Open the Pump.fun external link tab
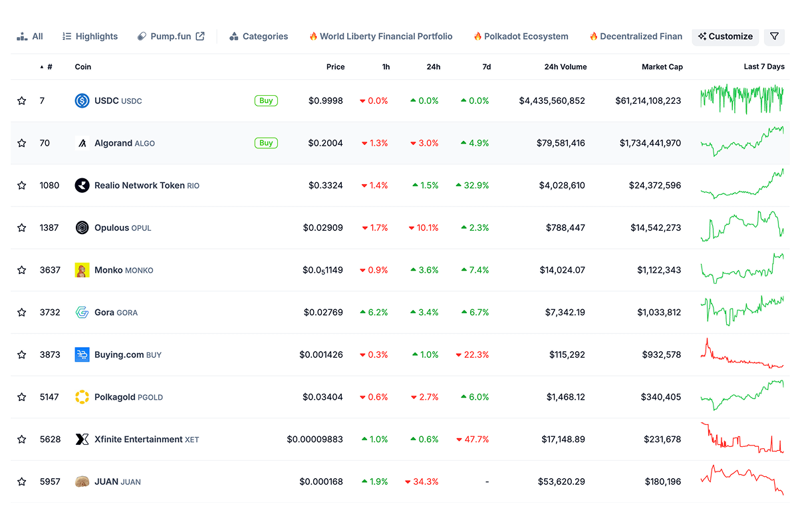The height and width of the screenshot is (532, 798). click(x=171, y=37)
